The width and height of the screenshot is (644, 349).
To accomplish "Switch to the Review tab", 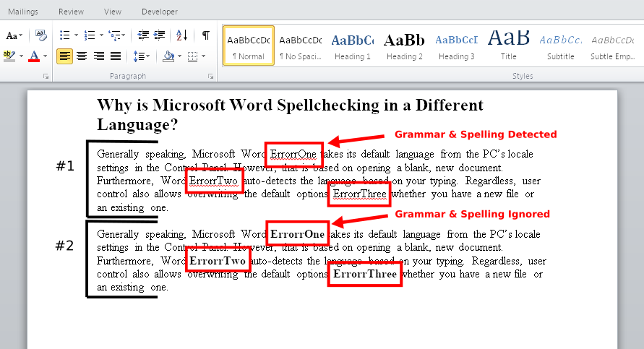I will click(x=71, y=12).
